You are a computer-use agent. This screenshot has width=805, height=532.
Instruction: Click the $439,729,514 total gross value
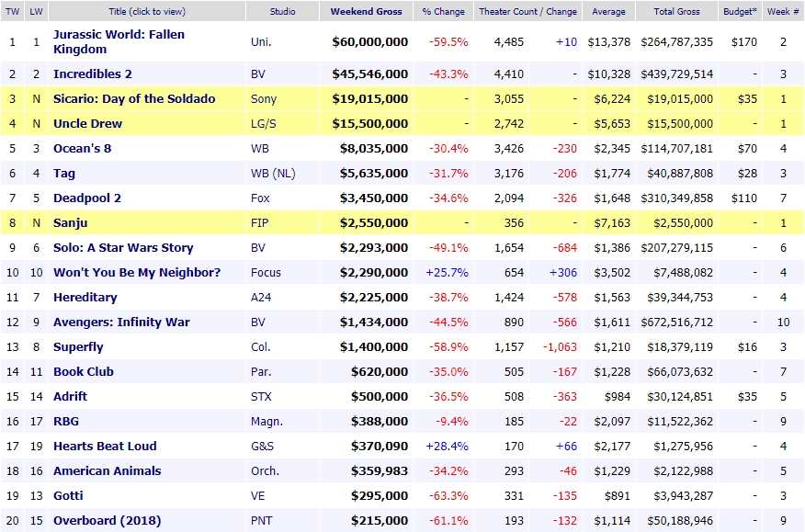pos(676,74)
